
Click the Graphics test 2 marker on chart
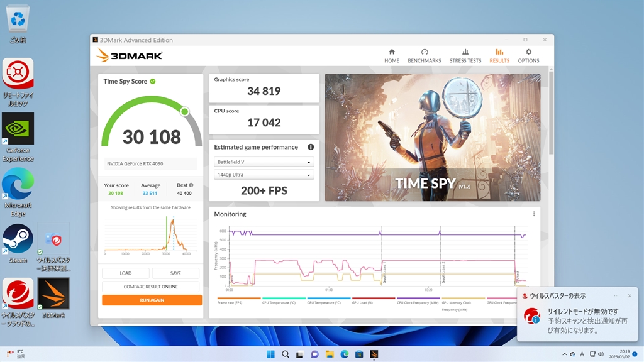(443, 273)
